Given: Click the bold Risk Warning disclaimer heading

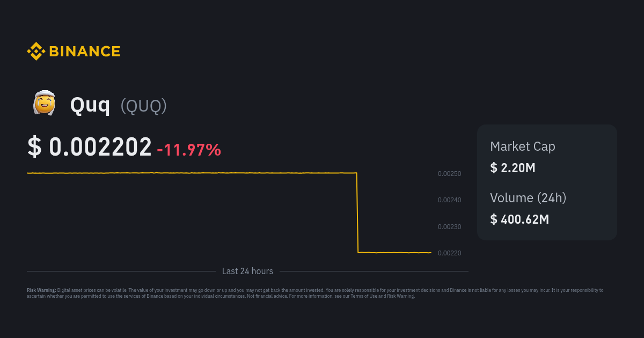Looking at the screenshot, I should tap(41, 290).
